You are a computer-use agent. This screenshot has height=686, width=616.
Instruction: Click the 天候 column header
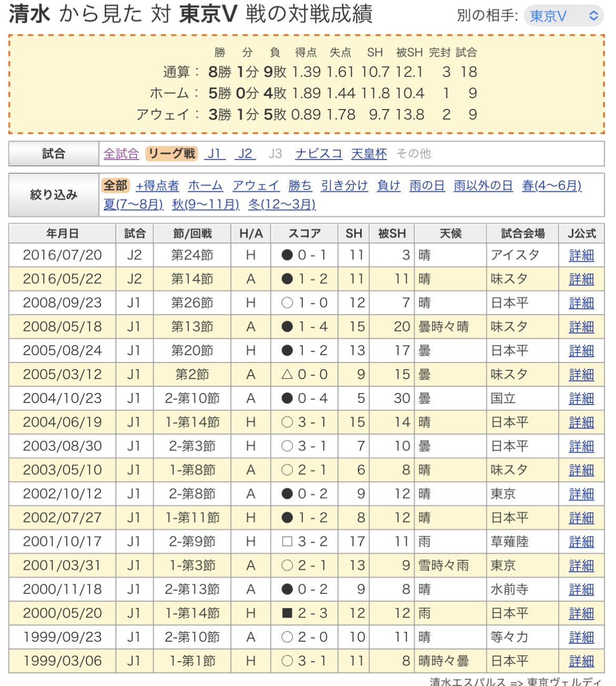pyautogui.click(x=451, y=233)
